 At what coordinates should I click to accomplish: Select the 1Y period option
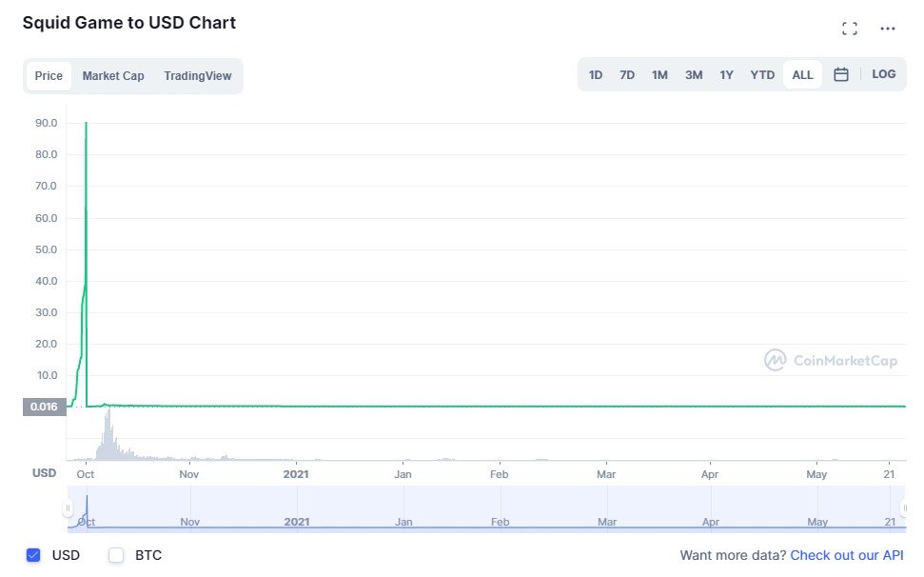(727, 74)
